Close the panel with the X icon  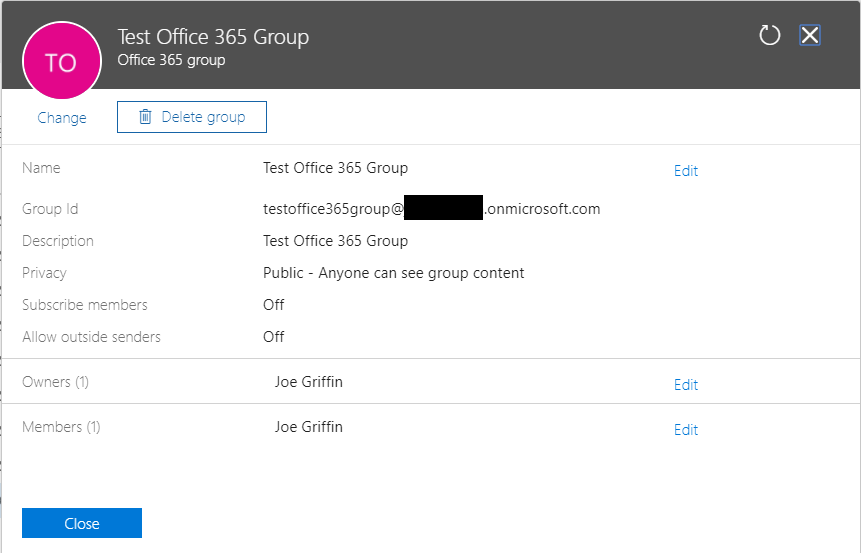810,36
